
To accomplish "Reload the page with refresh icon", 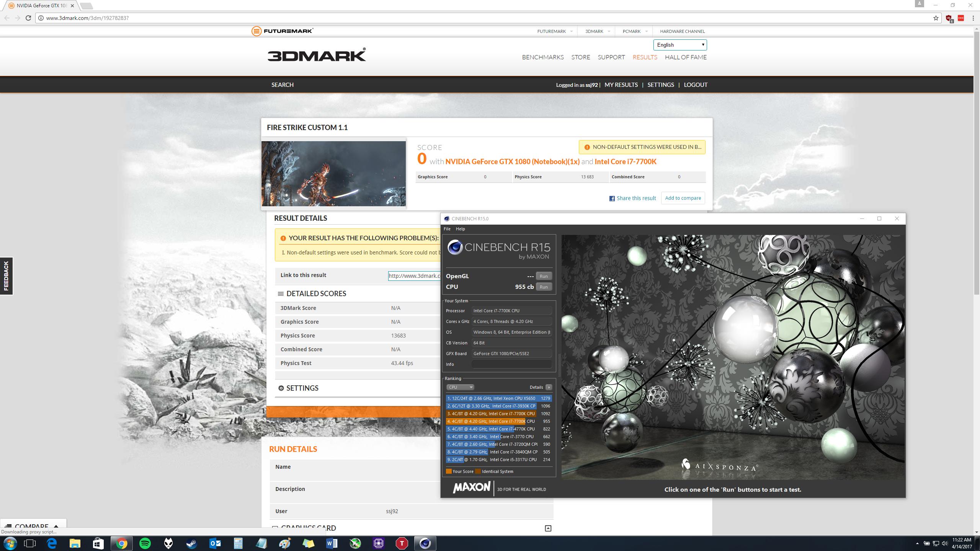I will pyautogui.click(x=28, y=18).
